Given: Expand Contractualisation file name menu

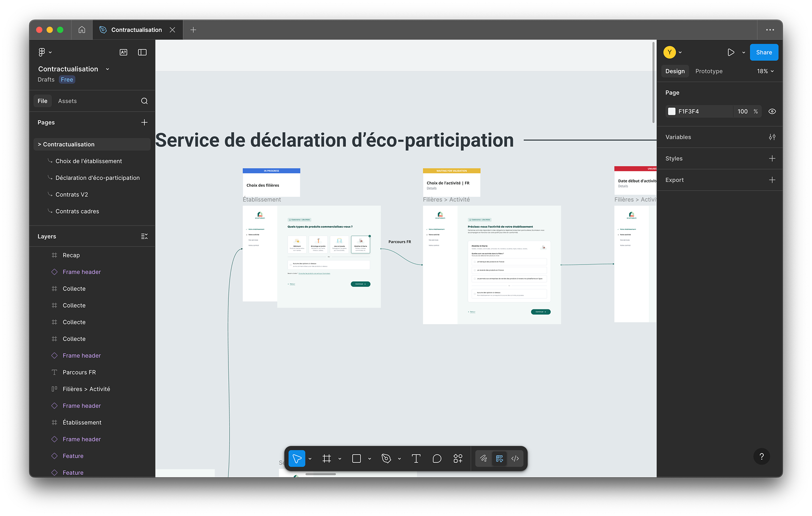Looking at the screenshot, I should pos(107,69).
